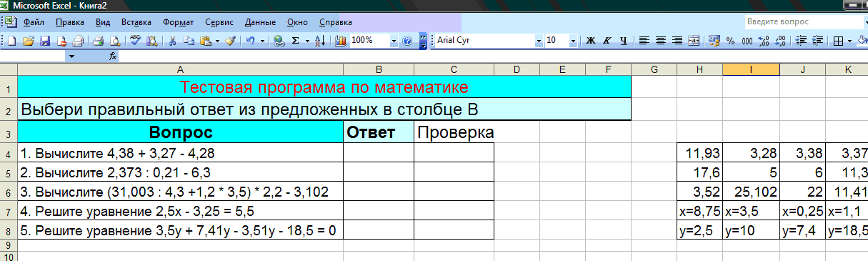Open the Формат menu

(179, 22)
